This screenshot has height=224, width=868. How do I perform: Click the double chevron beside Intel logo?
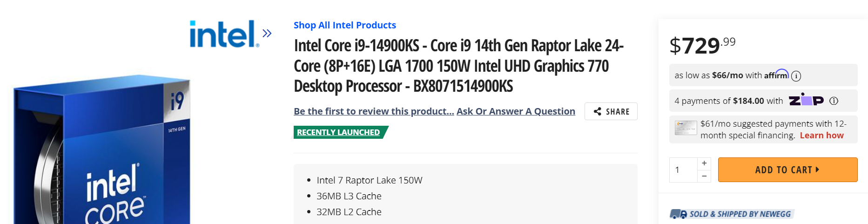[267, 34]
